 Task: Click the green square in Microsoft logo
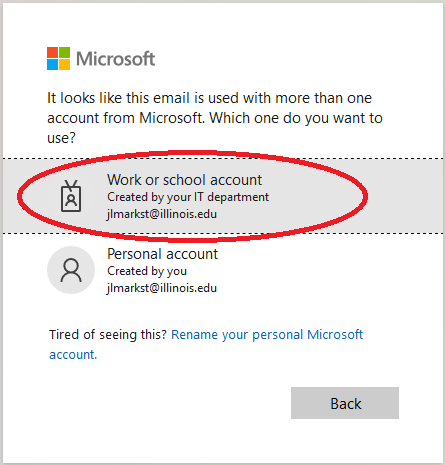[65, 52]
